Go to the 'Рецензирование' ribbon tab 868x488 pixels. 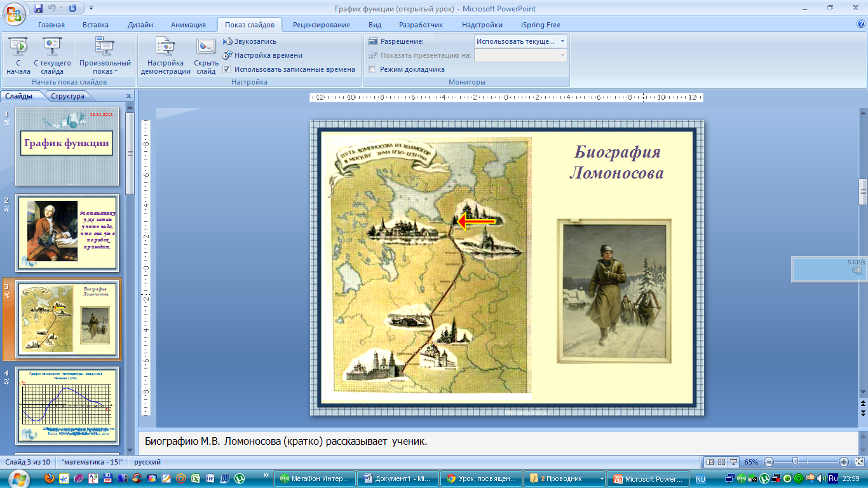point(321,25)
